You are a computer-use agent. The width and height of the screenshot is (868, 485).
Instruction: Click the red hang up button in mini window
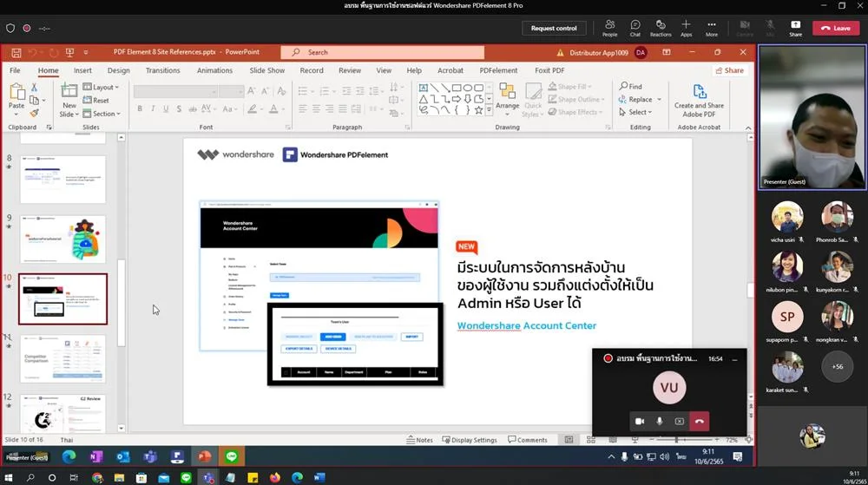tap(700, 422)
